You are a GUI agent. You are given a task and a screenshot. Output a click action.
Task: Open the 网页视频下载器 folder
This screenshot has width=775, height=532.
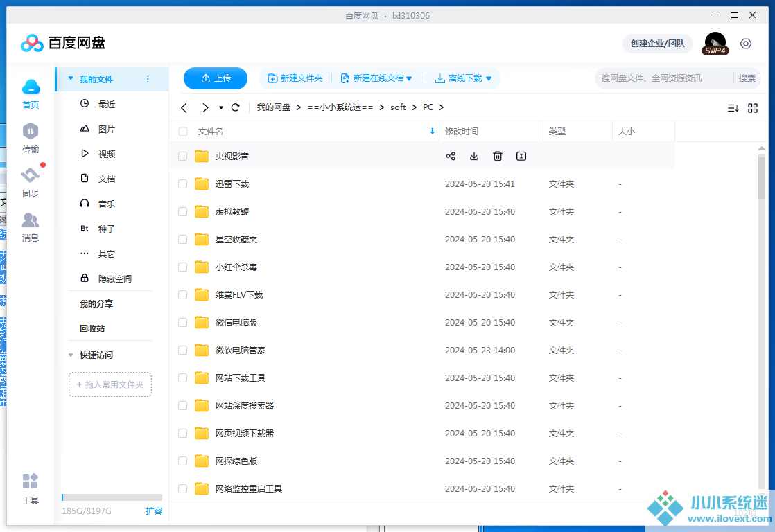[x=245, y=433]
